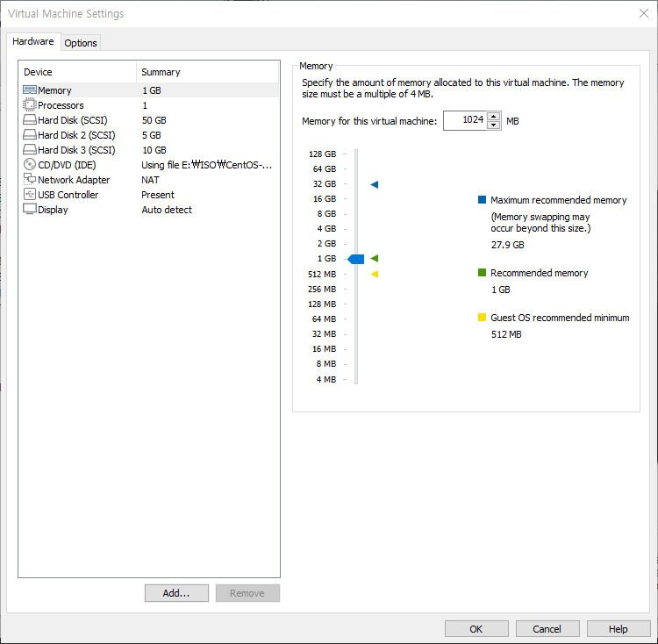Screen dimensions: 658x644
Task: Click the Memory summary value 1 GB
Action: click(x=152, y=90)
